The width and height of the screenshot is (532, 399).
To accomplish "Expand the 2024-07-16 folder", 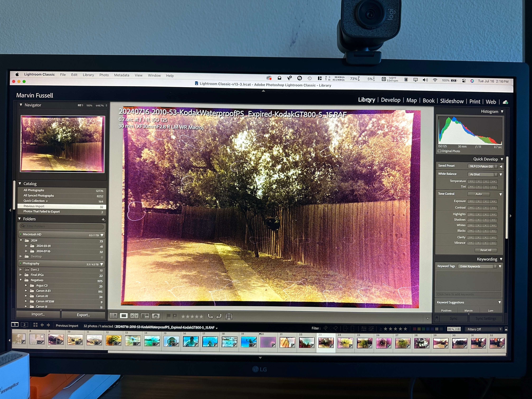I will point(26,251).
